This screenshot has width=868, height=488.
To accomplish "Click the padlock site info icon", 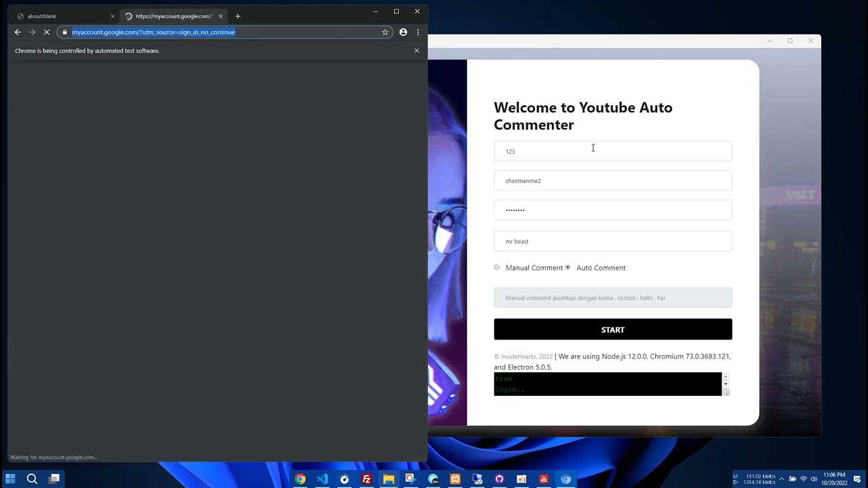I will (64, 32).
